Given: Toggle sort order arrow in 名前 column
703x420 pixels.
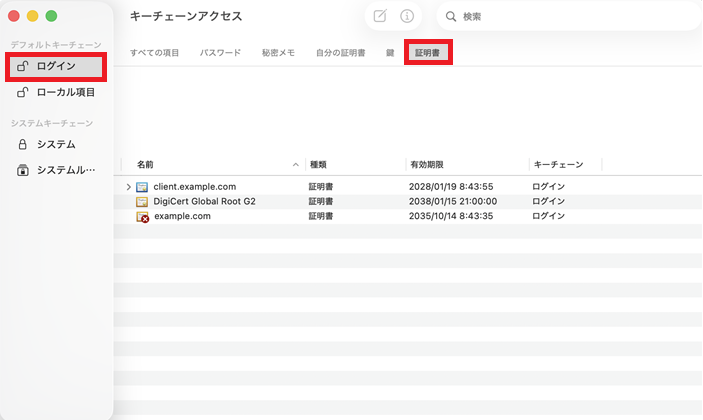Looking at the screenshot, I should (295, 164).
